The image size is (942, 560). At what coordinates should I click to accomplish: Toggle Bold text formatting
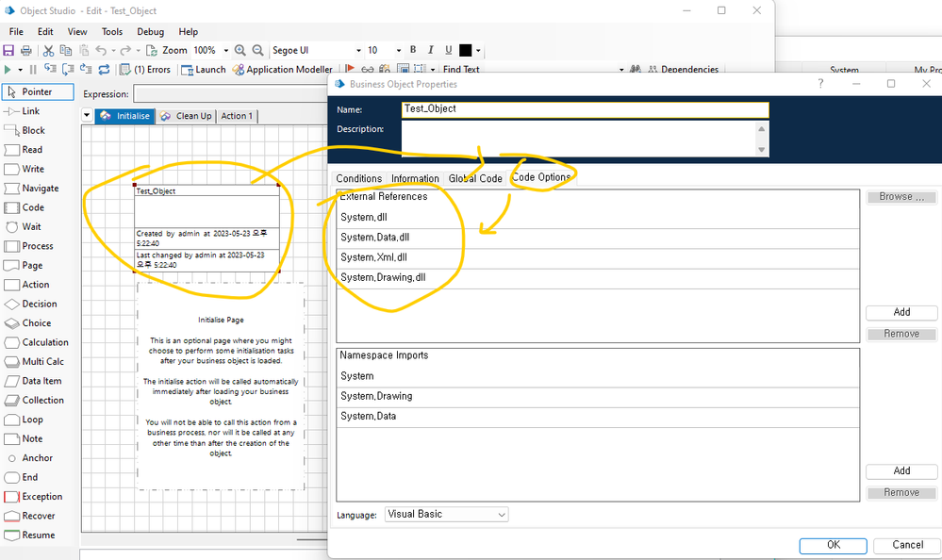pyautogui.click(x=413, y=50)
